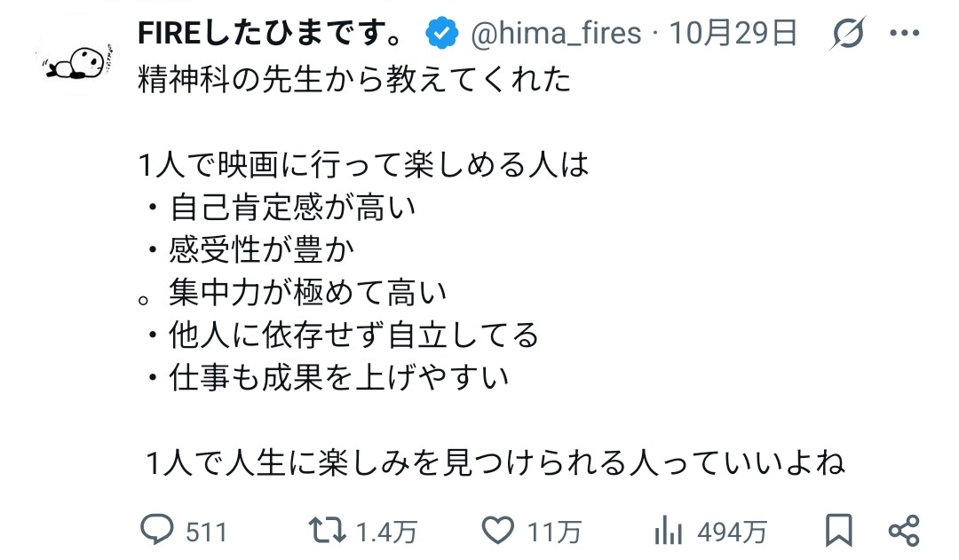This screenshot has width=959, height=560.
Task: Click the Grok slashed-circle icon beside the date
Action: click(848, 35)
